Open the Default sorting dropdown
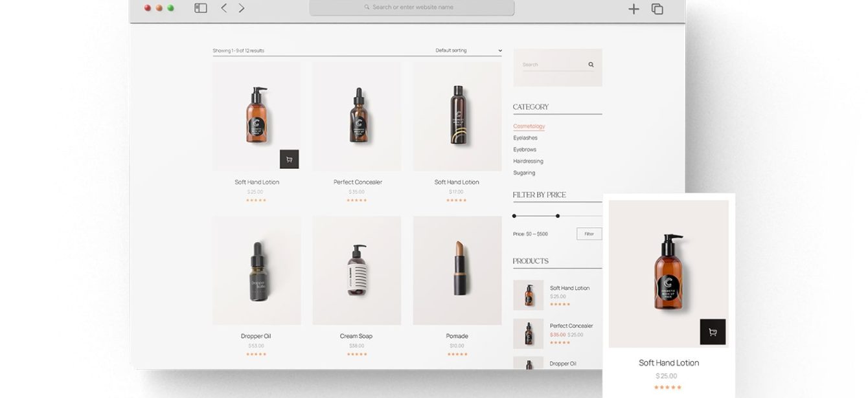This screenshot has height=398, width=868. coord(468,50)
